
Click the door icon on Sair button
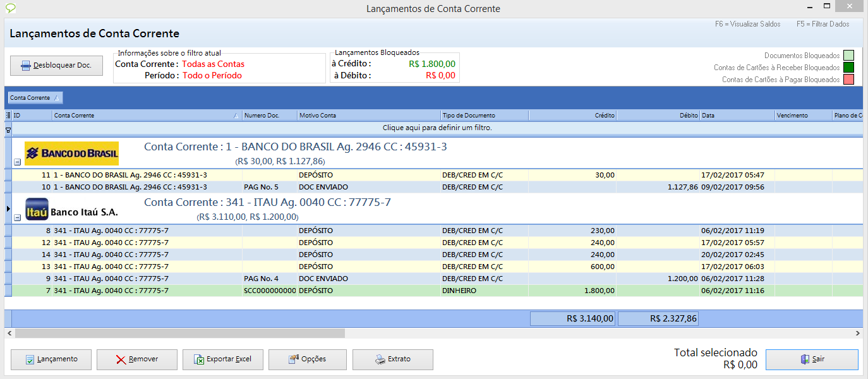coord(804,359)
